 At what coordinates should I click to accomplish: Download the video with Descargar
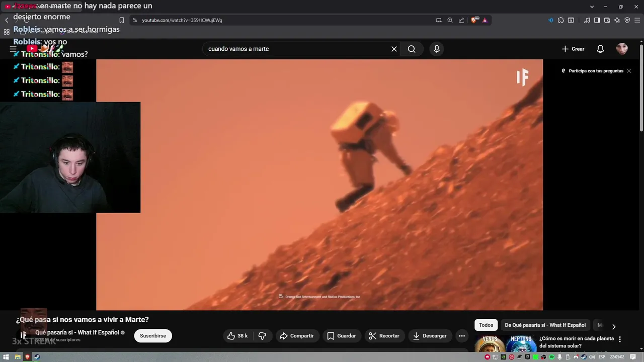pyautogui.click(x=430, y=336)
